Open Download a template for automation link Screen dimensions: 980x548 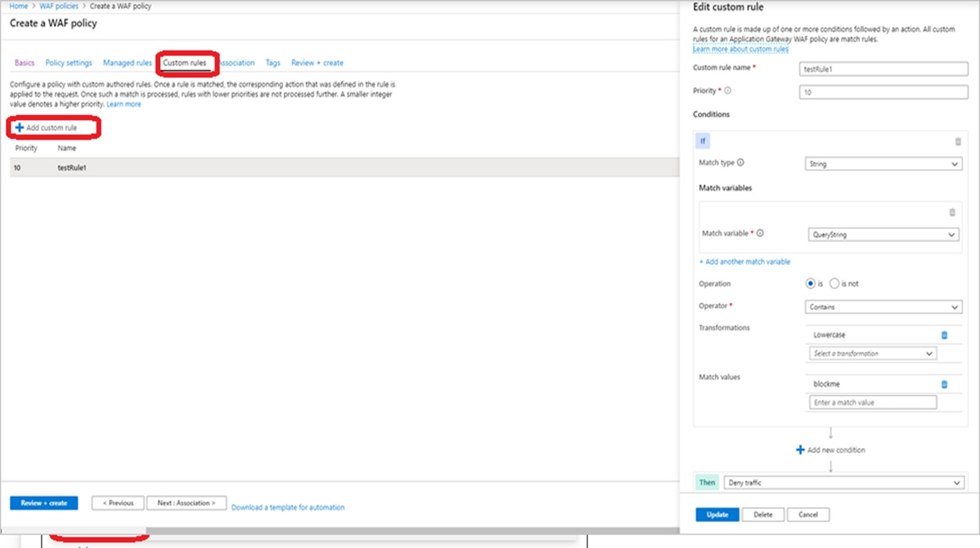(288, 507)
